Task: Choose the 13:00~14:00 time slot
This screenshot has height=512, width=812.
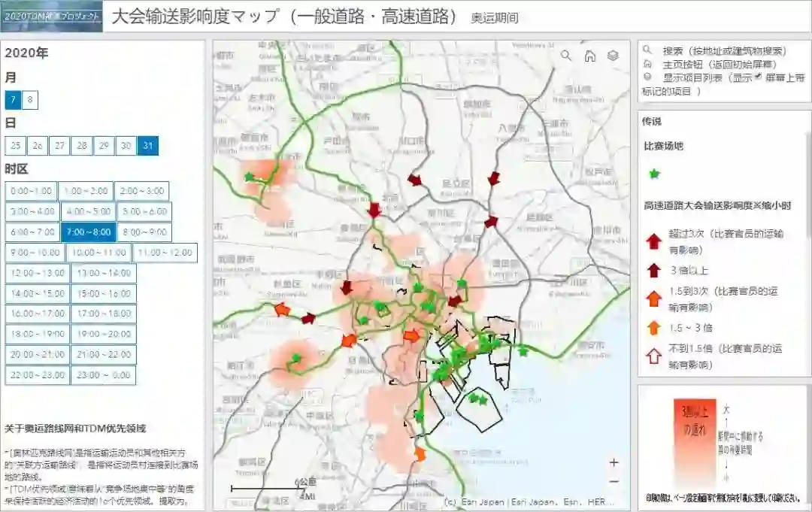Action: [x=104, y=273]
